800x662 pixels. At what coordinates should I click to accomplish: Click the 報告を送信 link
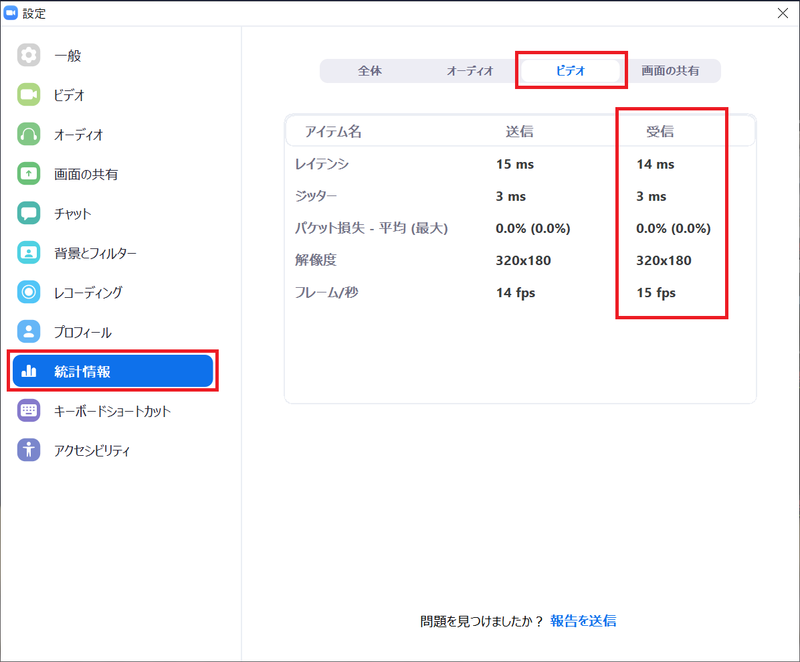point(583,621)
